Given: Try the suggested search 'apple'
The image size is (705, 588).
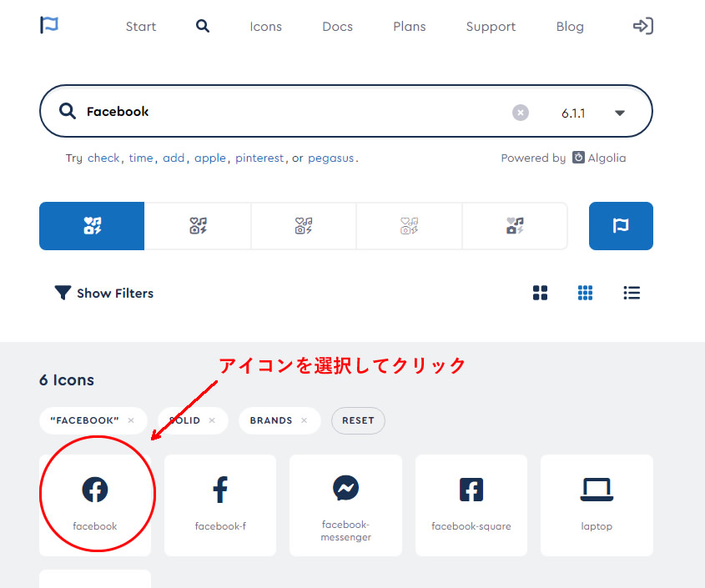Looking at the screenshot, I should point(210,158).
